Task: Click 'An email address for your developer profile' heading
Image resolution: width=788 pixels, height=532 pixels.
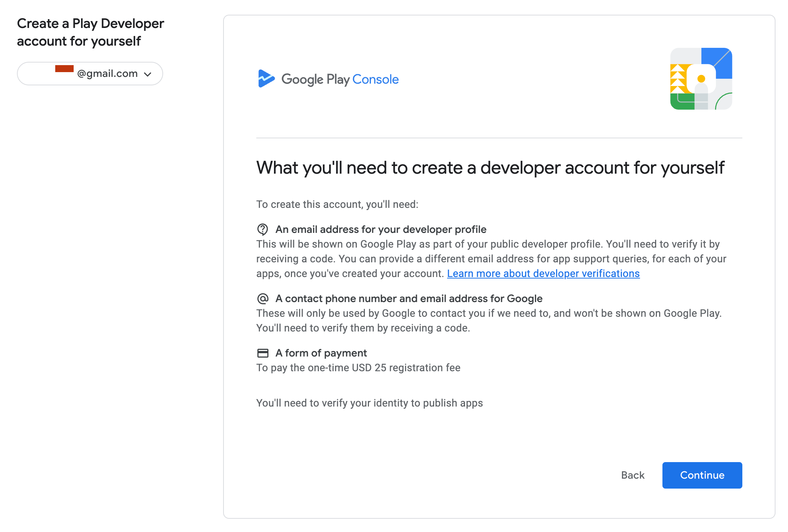Action: (381, 230)
